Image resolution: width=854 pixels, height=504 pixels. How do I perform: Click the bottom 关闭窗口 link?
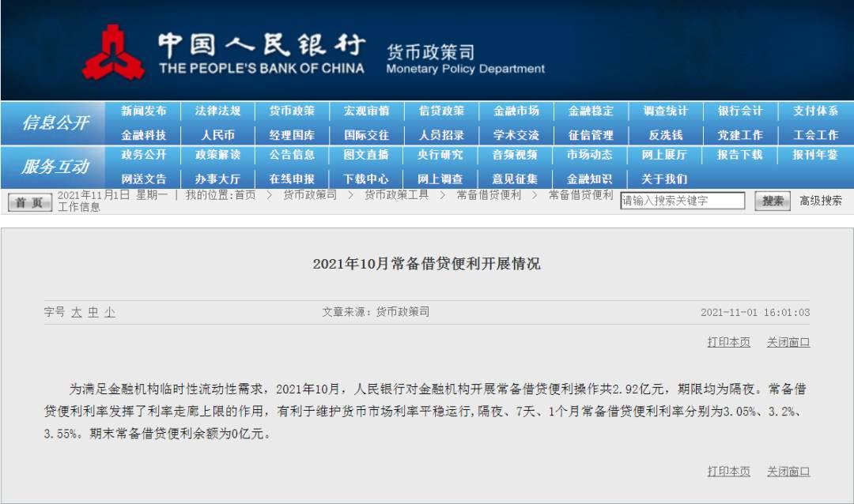tap(788, 471)
